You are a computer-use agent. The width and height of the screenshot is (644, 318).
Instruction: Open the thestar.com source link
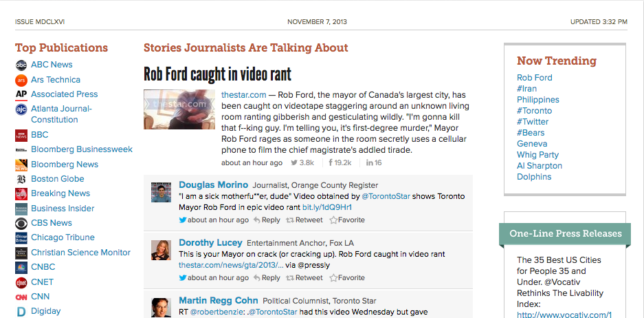click(243, 94)
